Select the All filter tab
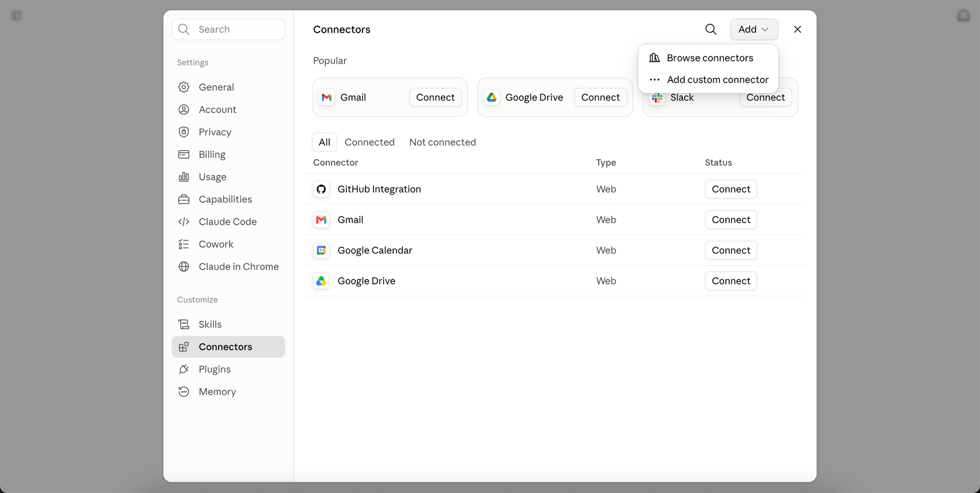Viewport: 980px width, 493px height. 324,142
